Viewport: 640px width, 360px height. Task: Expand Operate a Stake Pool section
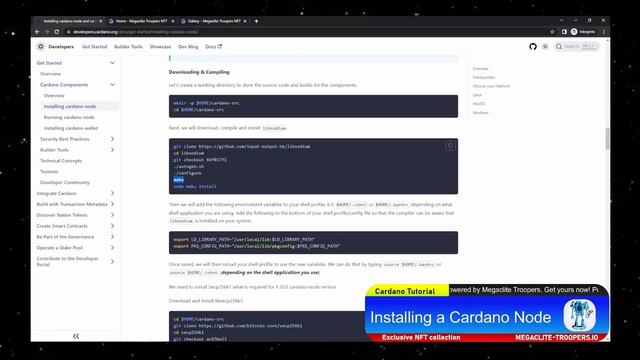pyautogui.click(x=112, y=247)
